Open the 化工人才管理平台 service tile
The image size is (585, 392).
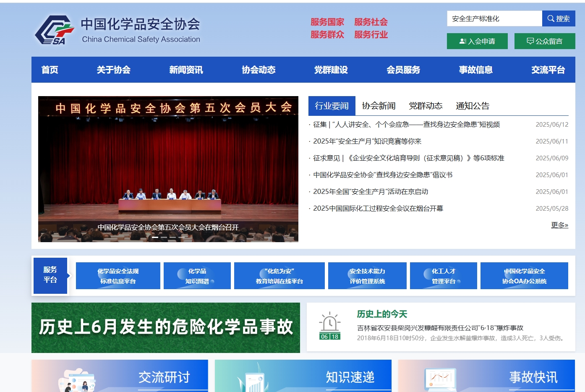coord(444,276)
